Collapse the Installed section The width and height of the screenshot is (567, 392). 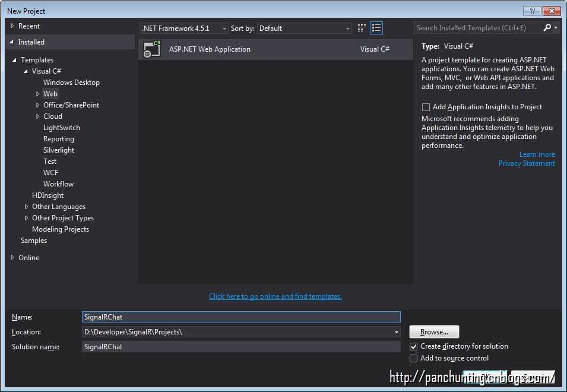point(11,42)
